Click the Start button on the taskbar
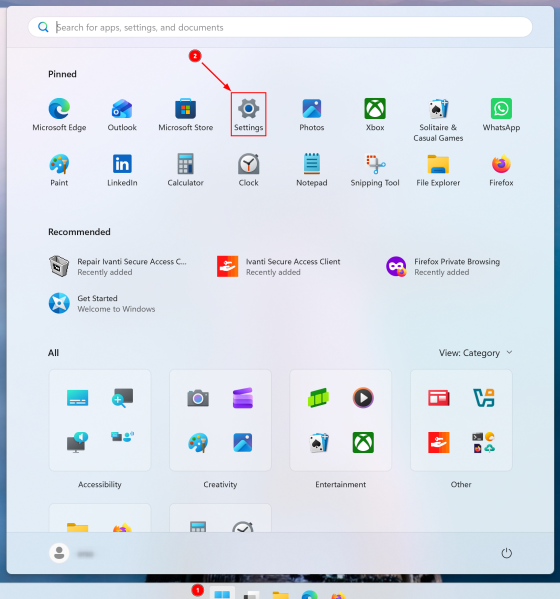 [x=222, y=593]
